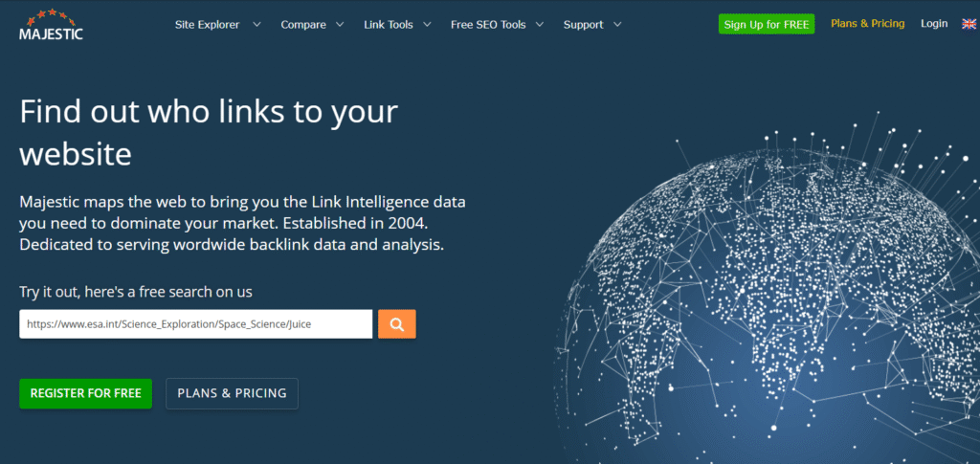The width and height of the screenshot is (980, 464).
Task: Focus the URL search input field
Action: point(195,324)
